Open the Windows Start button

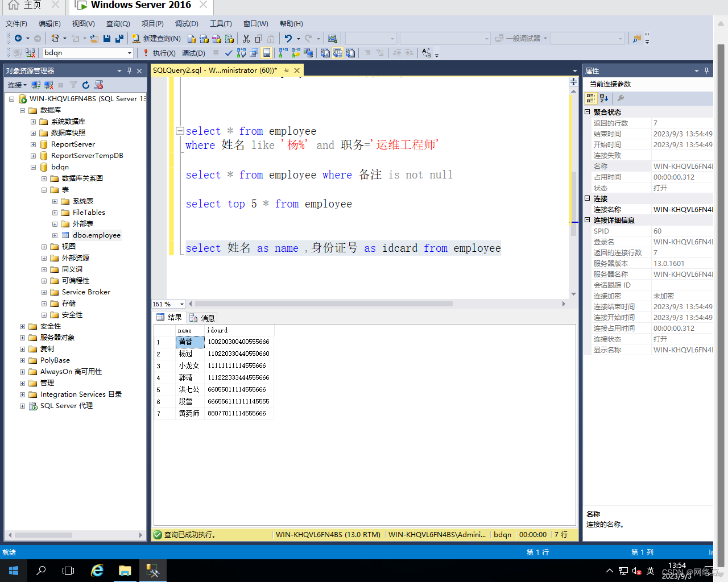tap(14, 570)
